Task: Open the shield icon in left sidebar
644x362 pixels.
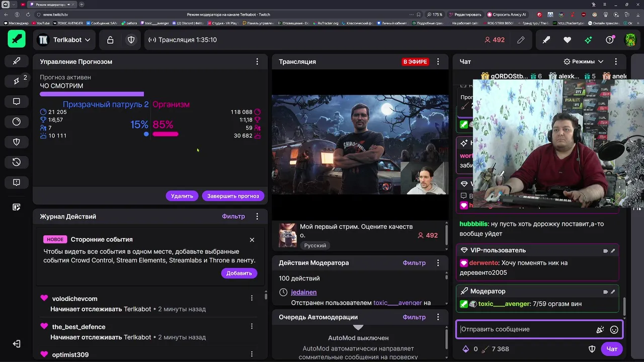Action: (x=17, y=142)
